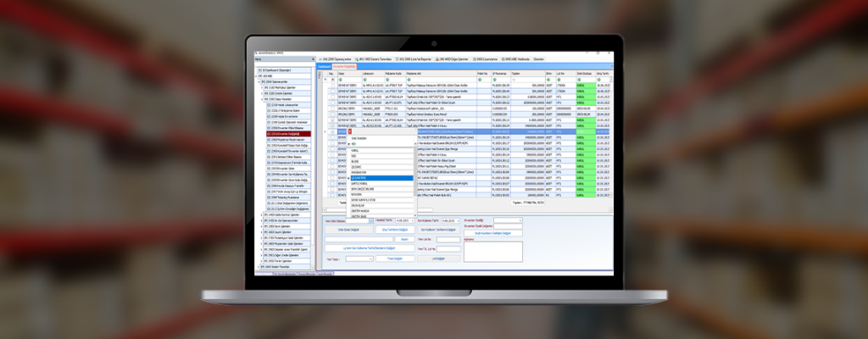This screenshot has width=868, height=339.
Task: Click the filter icon under the Depo column
Action: [x=340, y=80]
